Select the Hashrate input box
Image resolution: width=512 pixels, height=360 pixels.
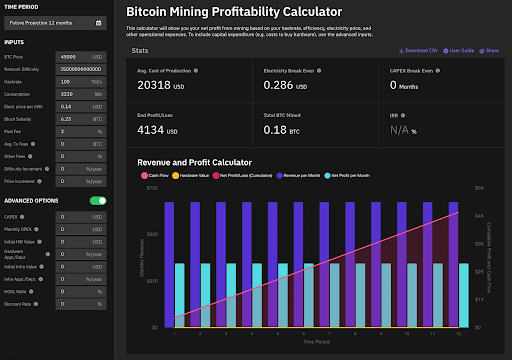click(81, 82)
